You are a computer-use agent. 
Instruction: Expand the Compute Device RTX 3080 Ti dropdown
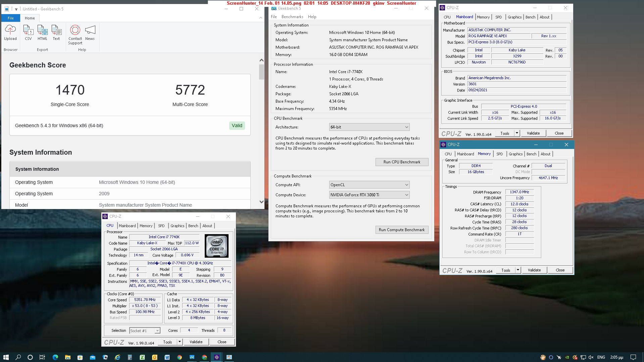(369, 195)
